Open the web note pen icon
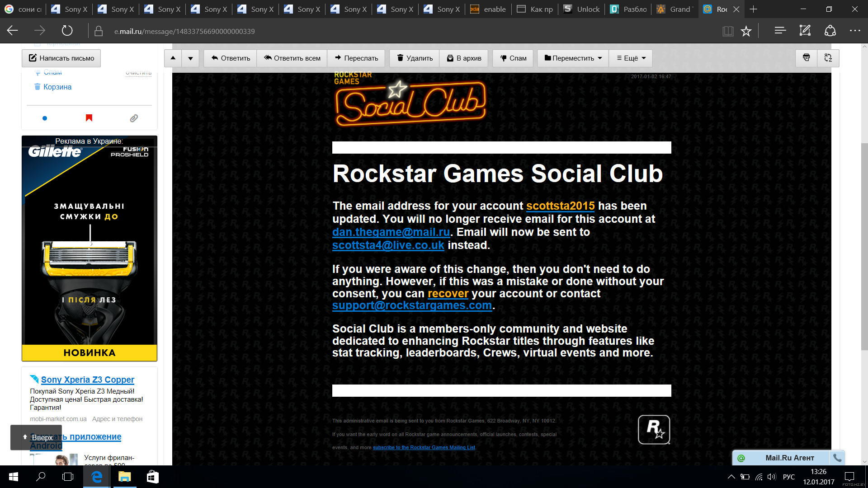 (x=805, y=31)
